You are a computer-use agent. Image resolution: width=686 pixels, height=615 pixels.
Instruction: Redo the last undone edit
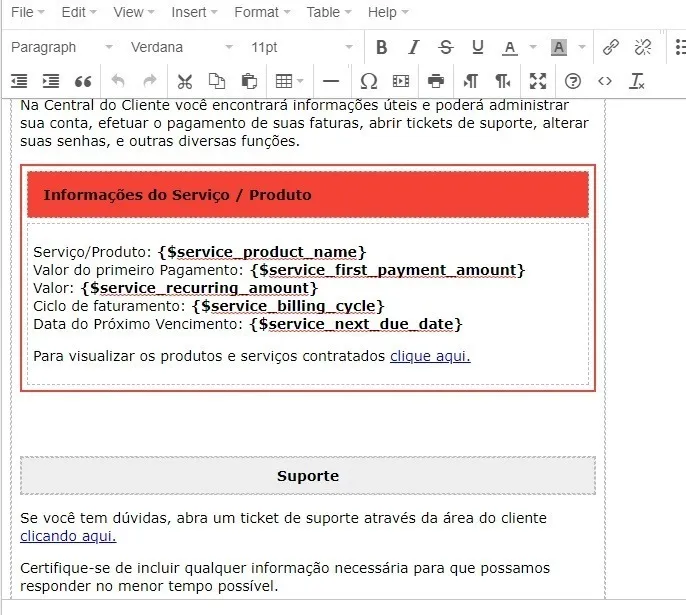tap(150, 81)
